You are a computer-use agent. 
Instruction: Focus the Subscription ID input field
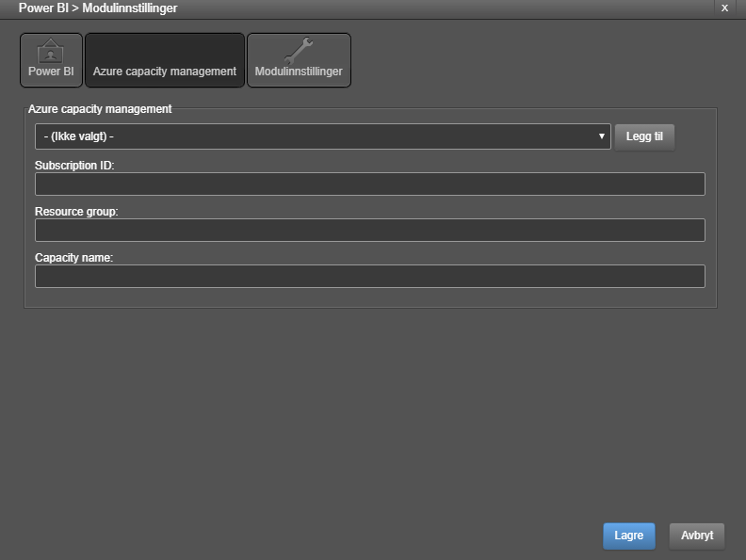369,184
